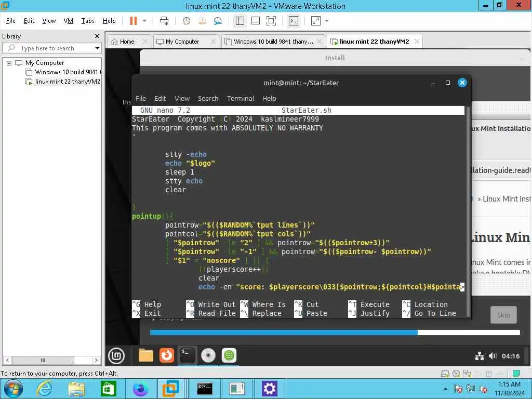Image resolution: width=532 pixels, height=399 pixels.
Task: Click the library search field
Action: 52,48
